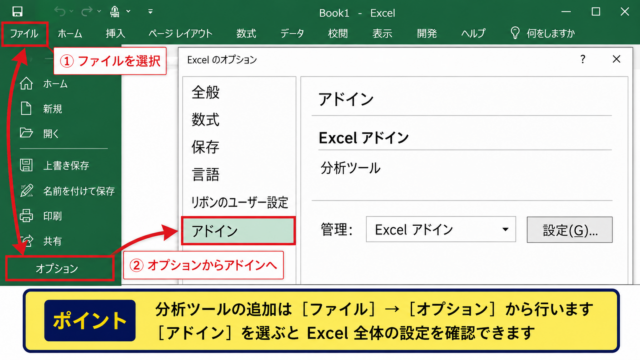Open the Undo history dropdown arrow
The height and width of the screenshot is (360, 640).
pos(71,11)
